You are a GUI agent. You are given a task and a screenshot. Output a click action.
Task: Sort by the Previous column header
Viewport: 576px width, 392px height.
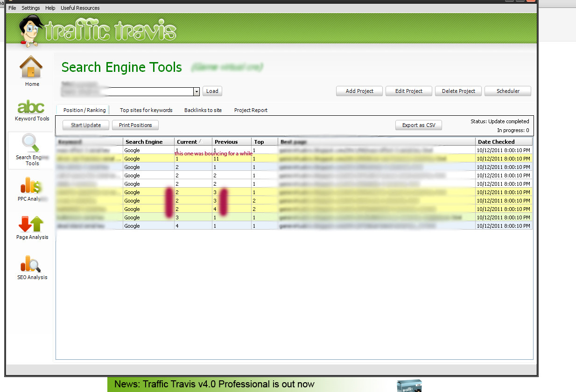232,141
